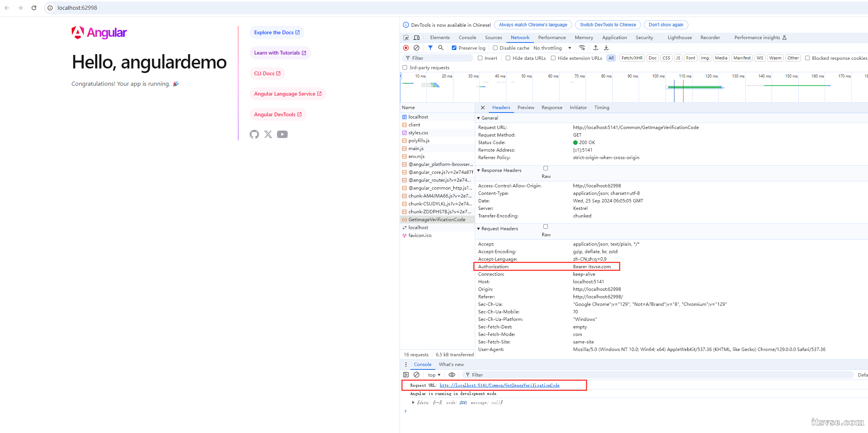This screenshot has width=868, height=433.
Task: Open the request URL link in console
Action: [x=499, y=385]
